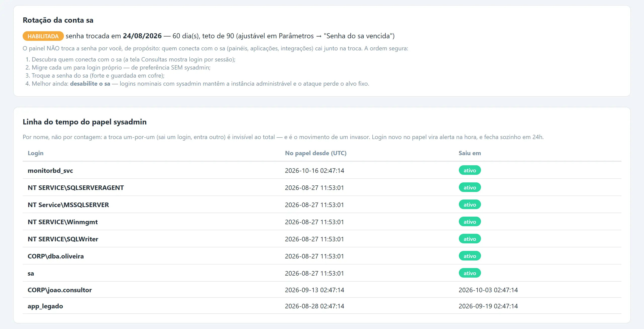This screenshot has height=329, width=644.
Task: Select the NT SERVICE\Winmgmt login
Action: coord(63,222)
